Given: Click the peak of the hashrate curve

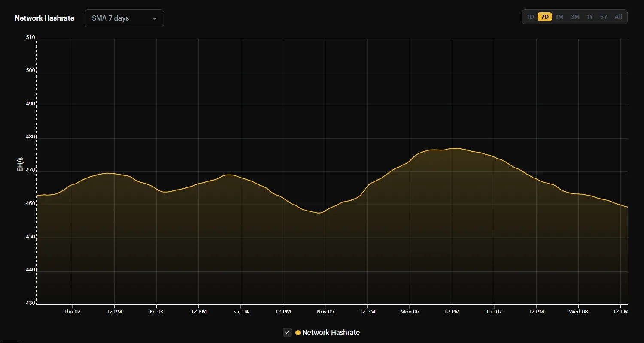Looking at the screenshot, I should (455, 148).
